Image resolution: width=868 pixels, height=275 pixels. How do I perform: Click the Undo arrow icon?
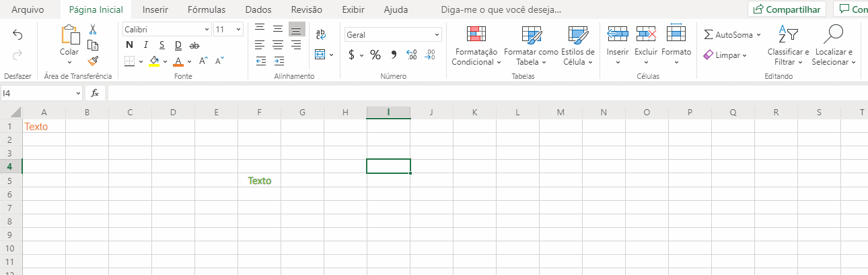pos(17,35)
